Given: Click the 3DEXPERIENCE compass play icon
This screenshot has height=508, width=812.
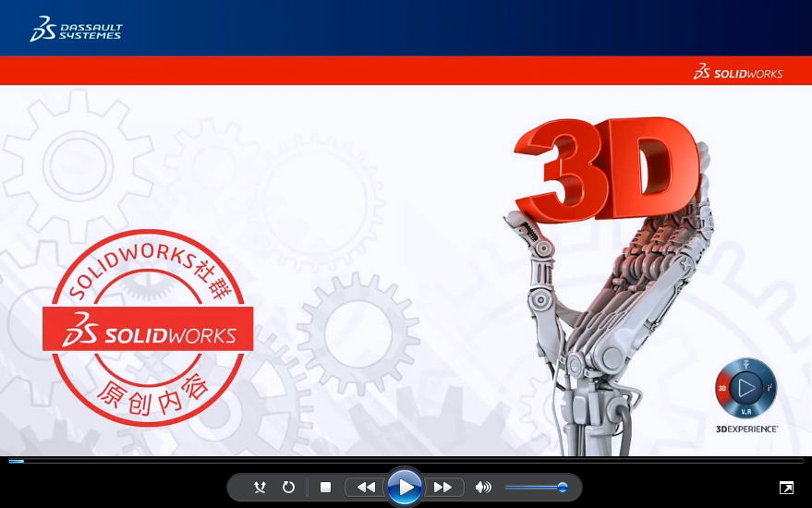Looking at the screenshot, I should [x=746, y=388].
